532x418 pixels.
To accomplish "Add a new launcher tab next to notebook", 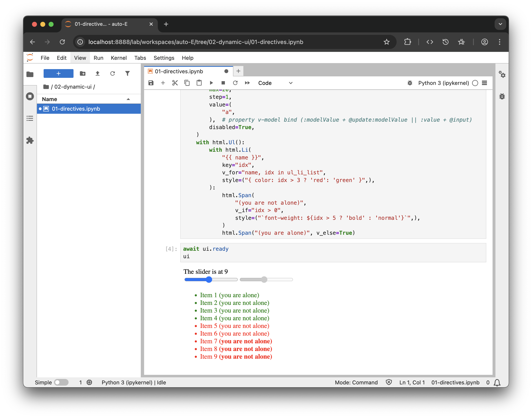I will 238,71.
